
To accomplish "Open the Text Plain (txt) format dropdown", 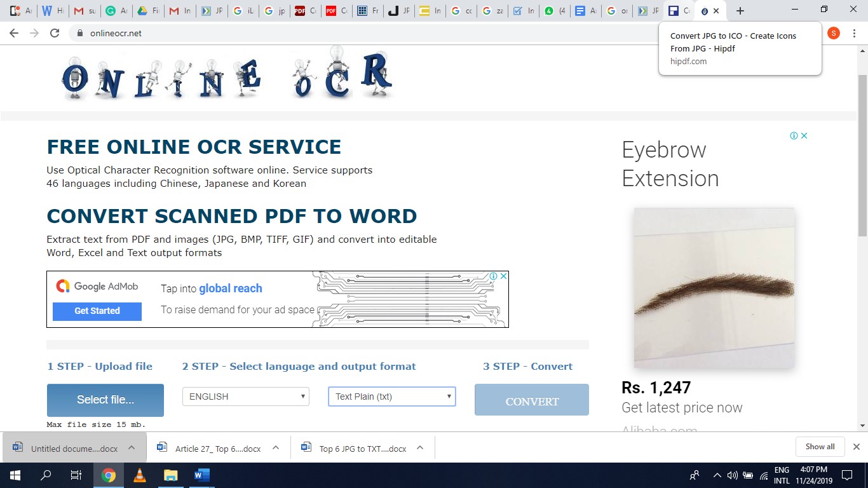I will click(x=392, y=396).
